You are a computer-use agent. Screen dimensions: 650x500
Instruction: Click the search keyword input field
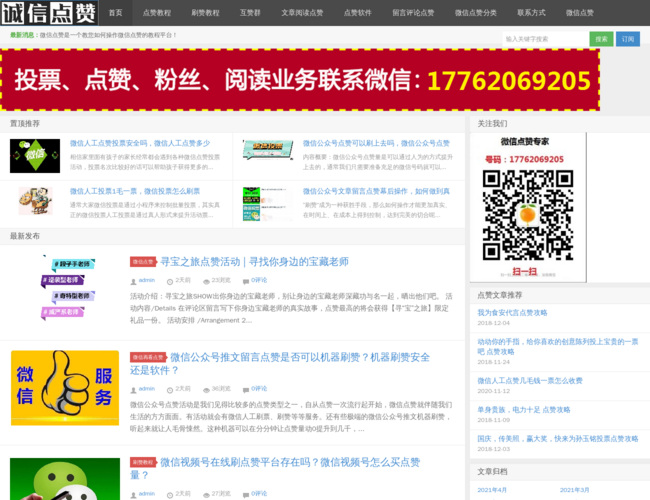point(543,39)
